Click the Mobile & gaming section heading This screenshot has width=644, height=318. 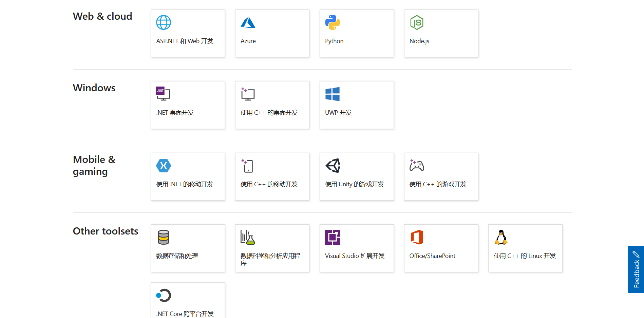94,166
